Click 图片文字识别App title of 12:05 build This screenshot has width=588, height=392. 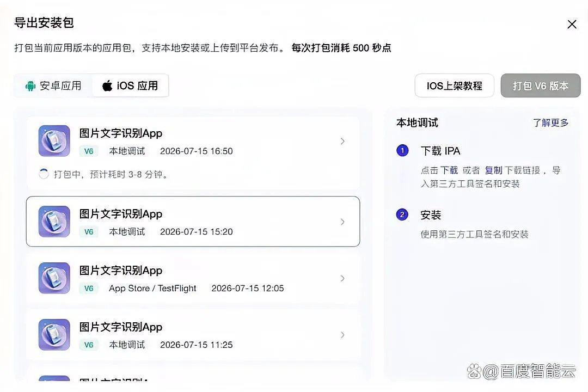pos(121,271)
